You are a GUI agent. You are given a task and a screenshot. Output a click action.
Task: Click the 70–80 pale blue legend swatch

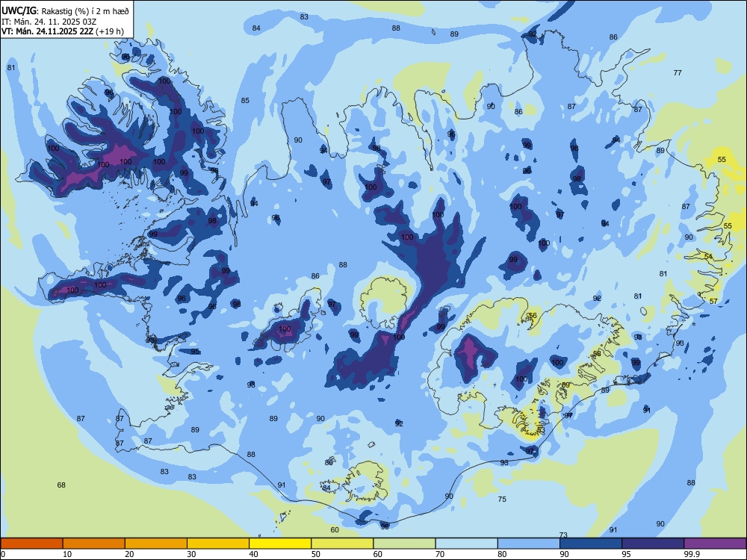[x=467, y=544]
